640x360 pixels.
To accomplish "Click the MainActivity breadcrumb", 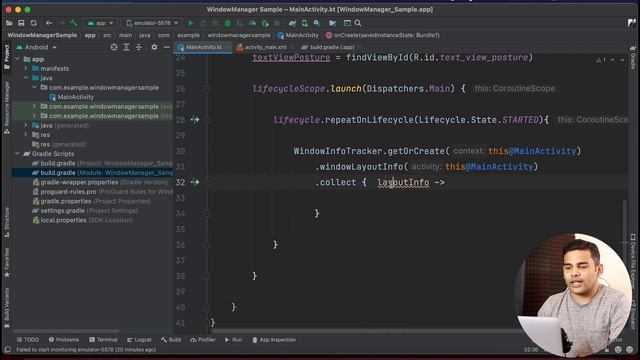I will (x=298, y=36).
